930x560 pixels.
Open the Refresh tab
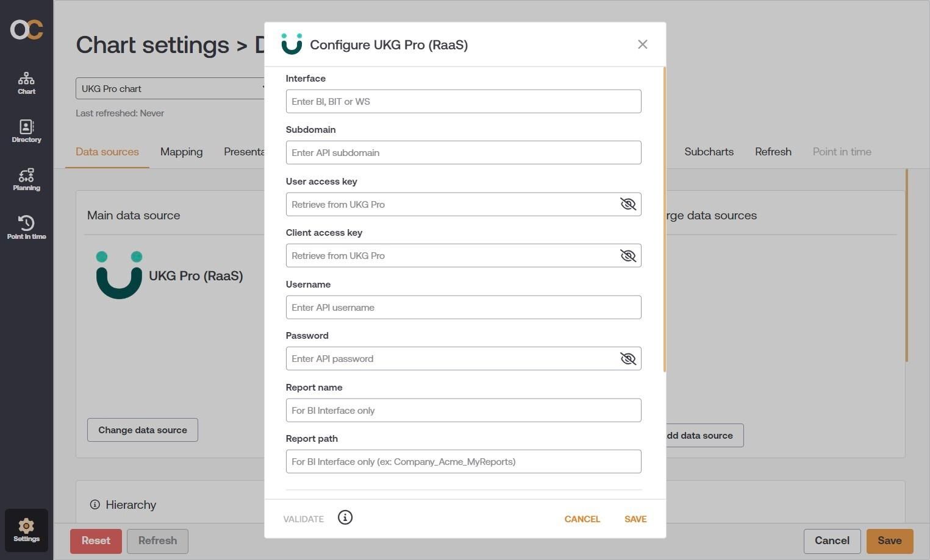coord(773,152)
